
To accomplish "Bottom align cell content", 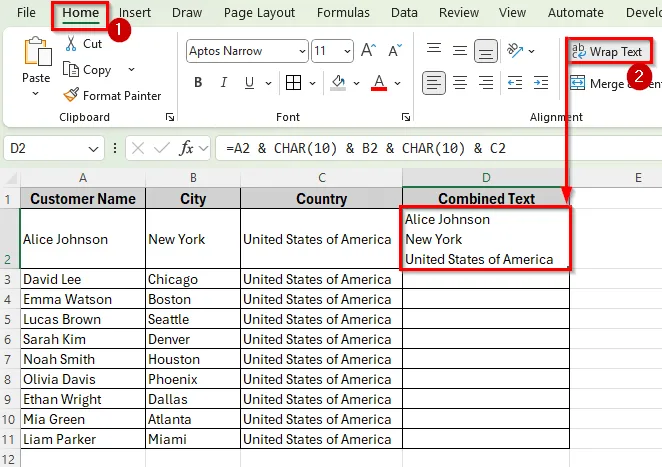I will tap(486, 51).
